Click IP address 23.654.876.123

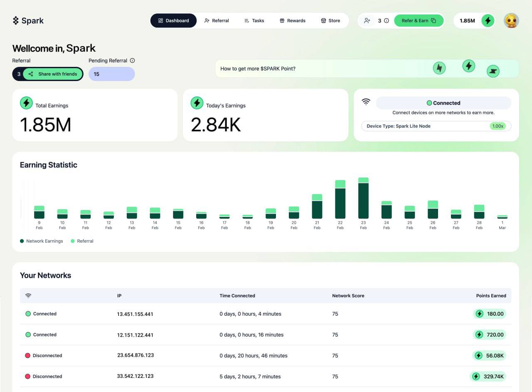(x=135, y=355)
